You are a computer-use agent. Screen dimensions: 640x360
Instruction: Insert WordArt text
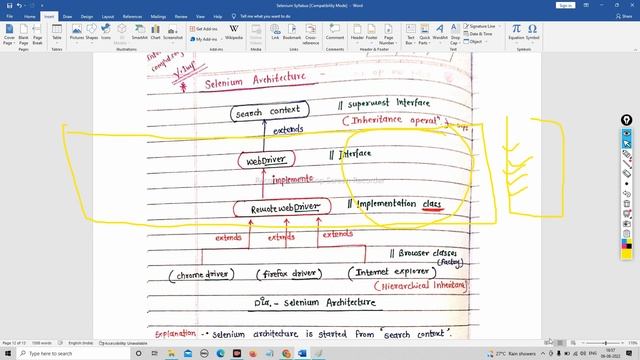[x=440, y=32]
